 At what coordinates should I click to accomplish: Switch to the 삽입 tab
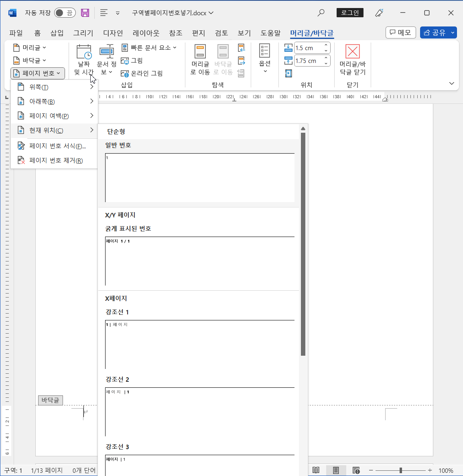57,33
